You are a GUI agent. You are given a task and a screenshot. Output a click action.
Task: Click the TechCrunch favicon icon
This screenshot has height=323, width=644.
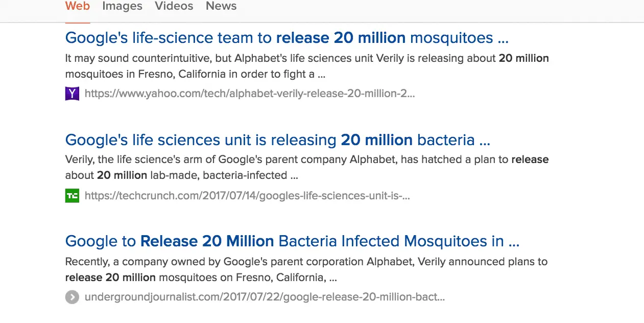(x=72, y=195)
